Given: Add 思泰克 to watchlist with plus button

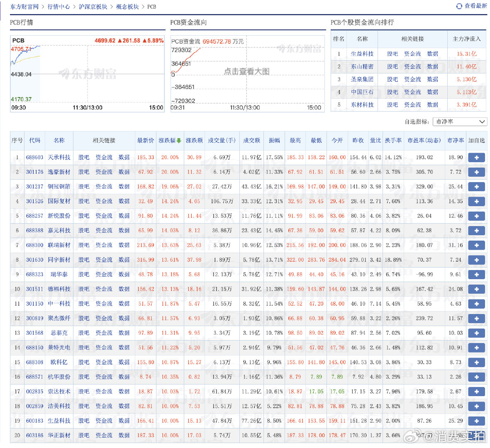Looking at the screenshot, I should (x=476, y=333).
